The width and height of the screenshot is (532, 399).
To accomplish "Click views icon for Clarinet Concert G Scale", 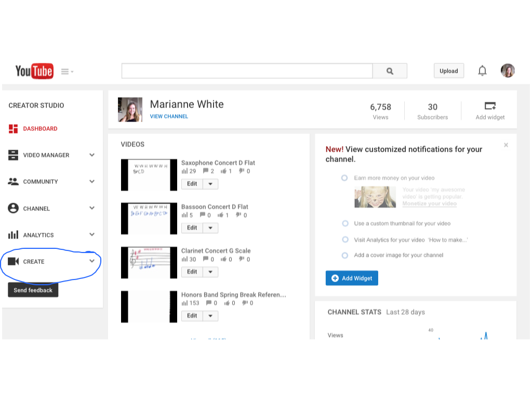I will pos(184,259).
